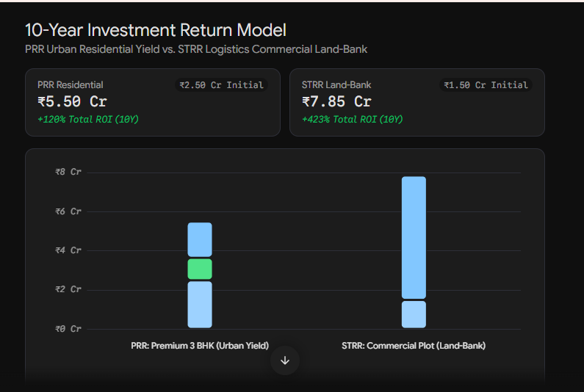Click the +120% Total ROI (10Y) text
This screenshot has width=584, height=392.
(88, 119)
